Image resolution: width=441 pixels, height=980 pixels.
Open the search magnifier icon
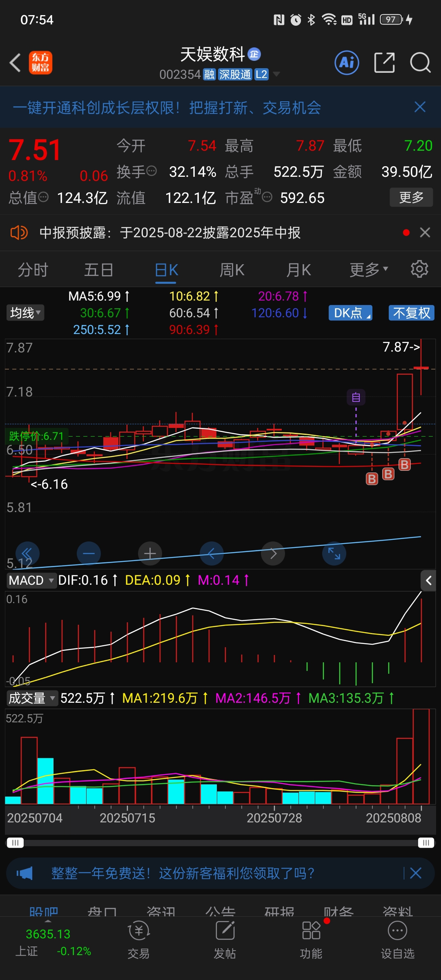[420, 62]
